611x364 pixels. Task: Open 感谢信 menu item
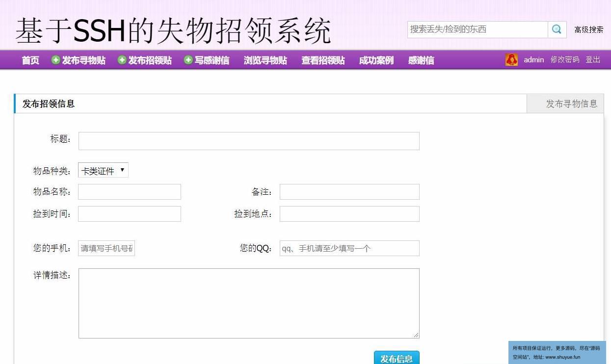click(421, 60)
